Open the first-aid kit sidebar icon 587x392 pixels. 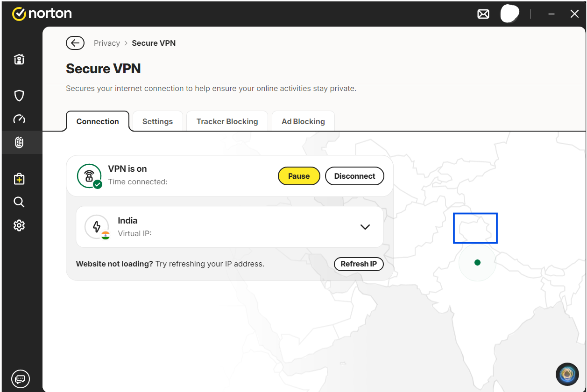pyautogui.click(x=19, y=179)
